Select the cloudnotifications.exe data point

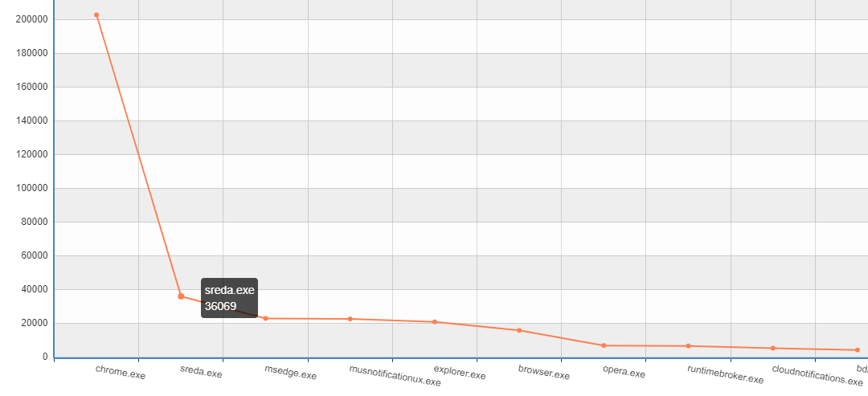[773, 349]
